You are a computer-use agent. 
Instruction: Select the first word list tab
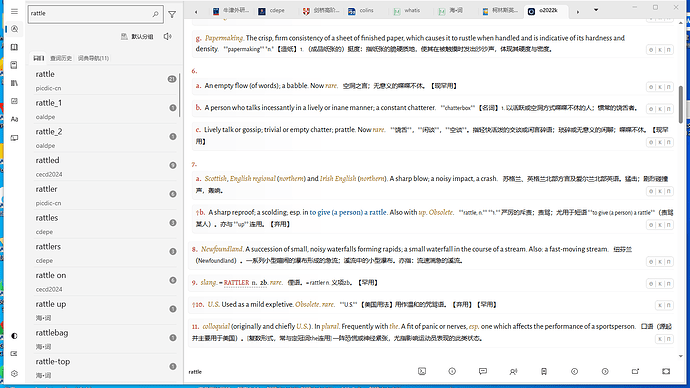point(39,58)
